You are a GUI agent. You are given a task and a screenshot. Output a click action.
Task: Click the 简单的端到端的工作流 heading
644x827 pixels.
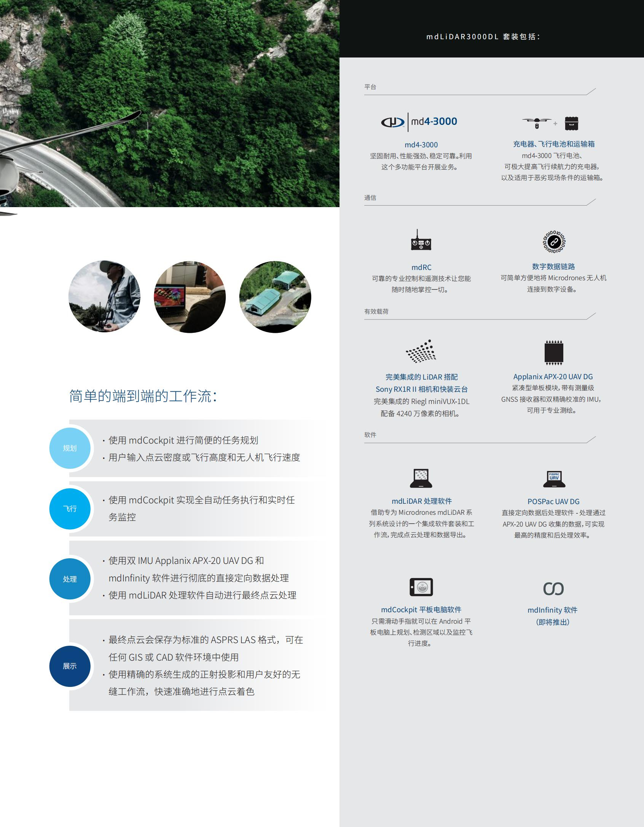(x=143, y=396)
